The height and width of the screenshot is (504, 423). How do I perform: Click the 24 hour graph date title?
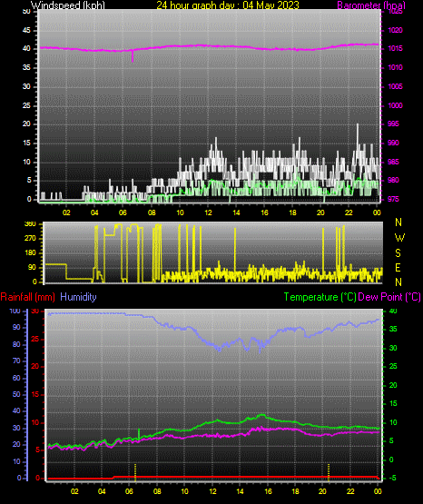click(228, 5)
